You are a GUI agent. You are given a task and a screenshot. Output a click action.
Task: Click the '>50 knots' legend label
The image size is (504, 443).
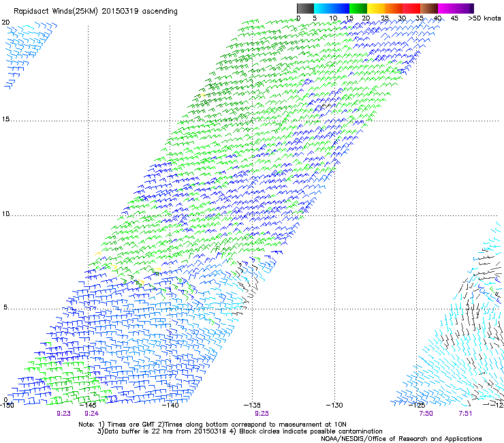point(484,18)
